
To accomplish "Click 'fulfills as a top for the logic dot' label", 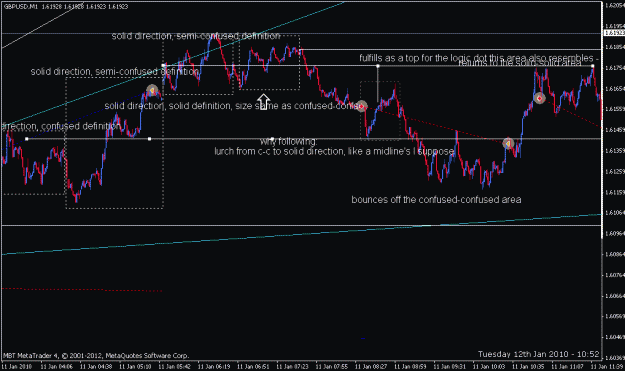I will tap(479, 58).
